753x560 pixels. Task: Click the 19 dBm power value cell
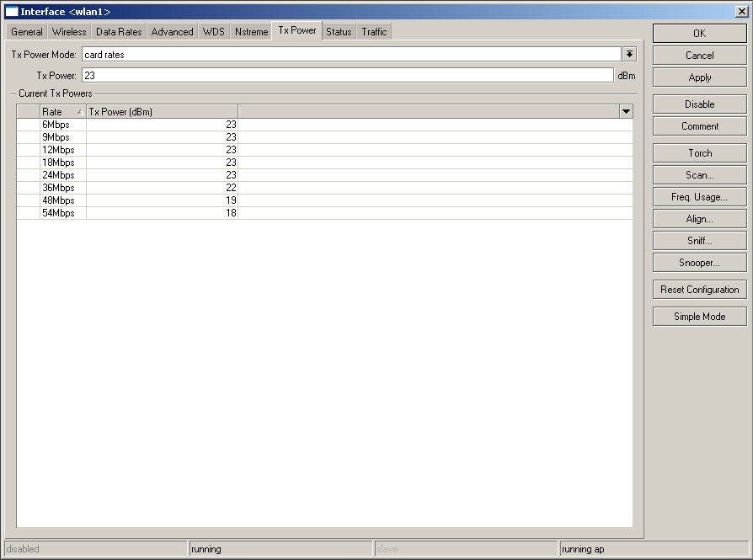[x=163, y=200]
